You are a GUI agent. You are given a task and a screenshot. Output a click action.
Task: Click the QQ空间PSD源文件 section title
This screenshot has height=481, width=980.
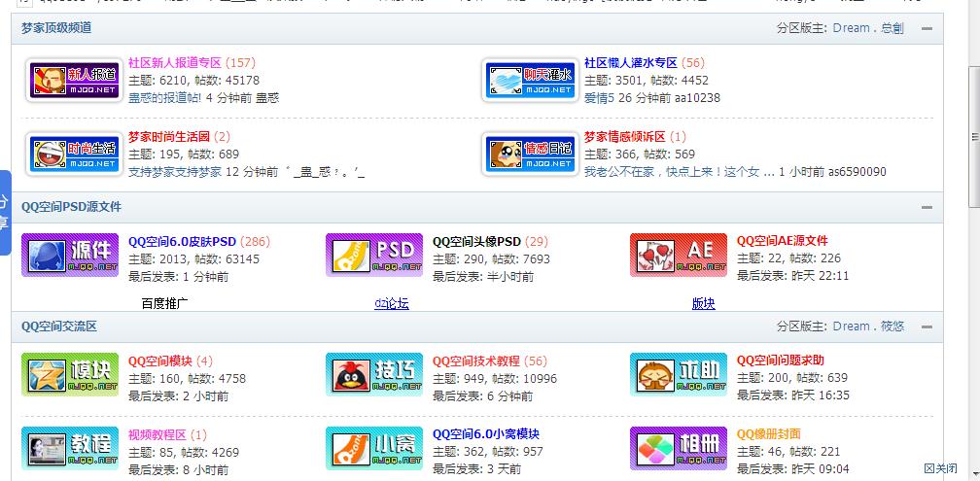click(x=71, y=207)
